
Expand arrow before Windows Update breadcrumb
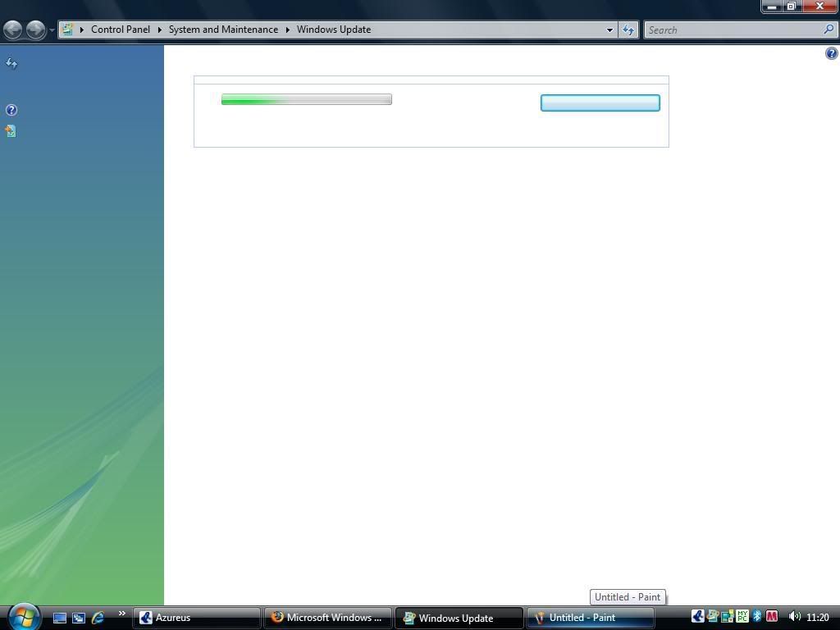tap(288, 30)
